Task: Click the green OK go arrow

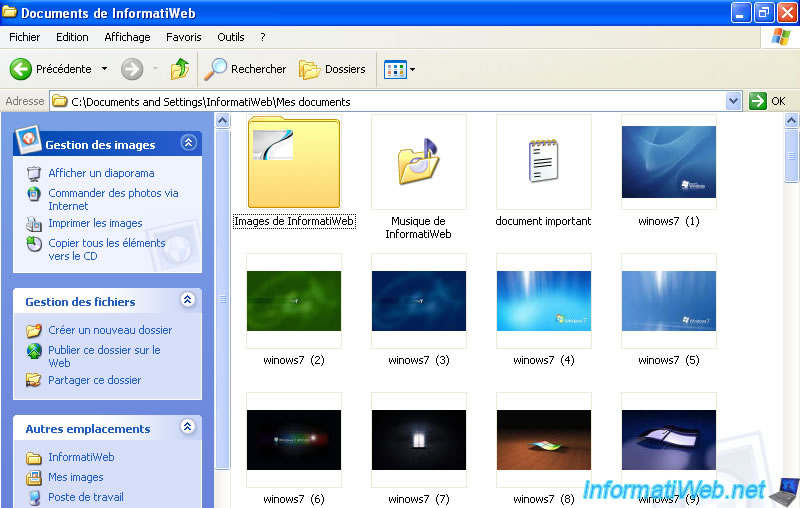Action: click(758, 101)
